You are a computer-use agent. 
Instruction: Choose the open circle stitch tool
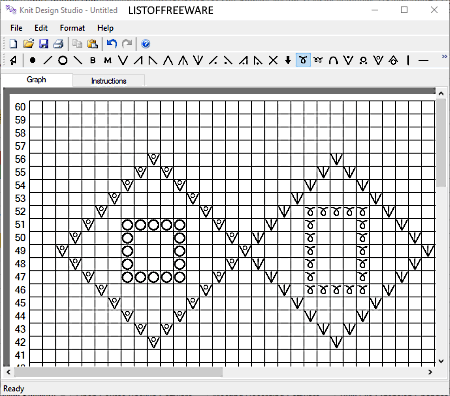tap(63, 60)
